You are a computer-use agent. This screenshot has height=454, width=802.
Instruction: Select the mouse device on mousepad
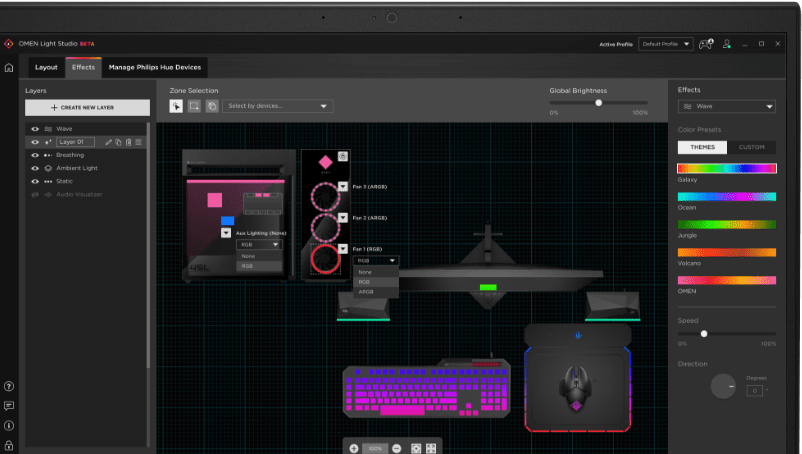tap(576, 390)
